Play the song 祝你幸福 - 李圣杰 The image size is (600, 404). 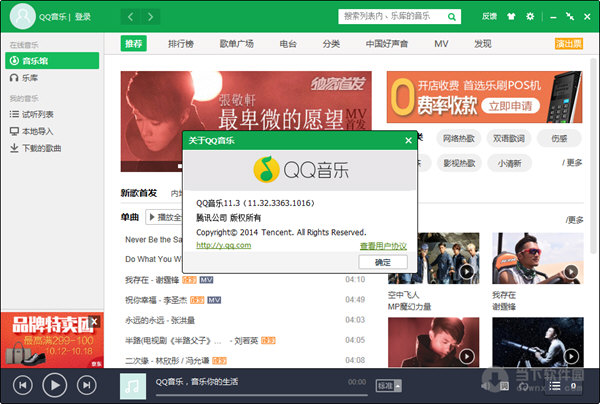[x=156, y=300]
